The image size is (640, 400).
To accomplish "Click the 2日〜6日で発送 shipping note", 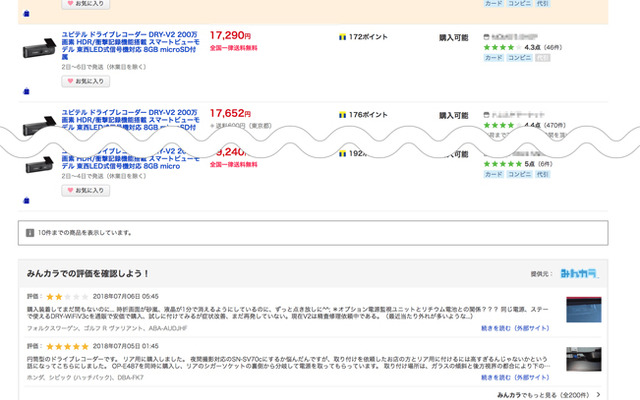I will click(104, 67).
